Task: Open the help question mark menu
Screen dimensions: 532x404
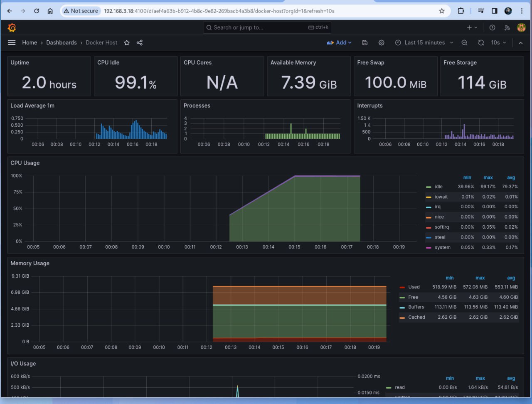Action: point(493,27)
